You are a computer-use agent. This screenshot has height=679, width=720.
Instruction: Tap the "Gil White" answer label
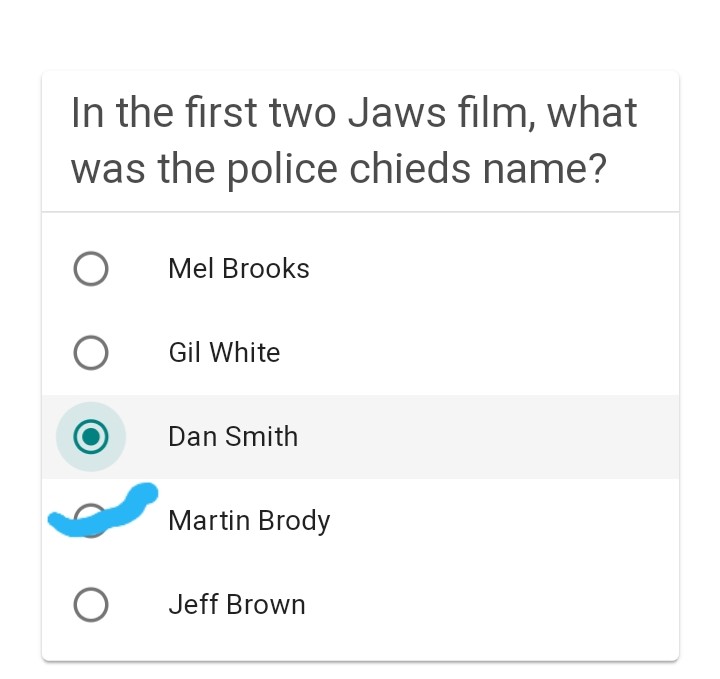224,353
